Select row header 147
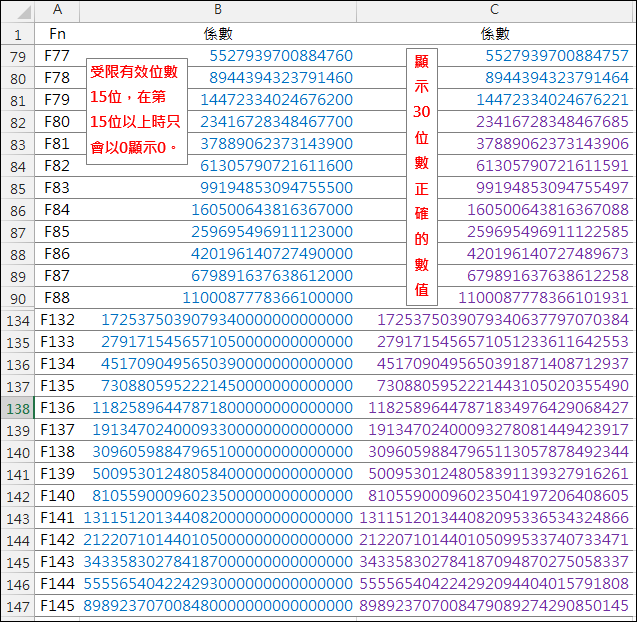Screen dimensions: 637x622 coord(18,606)
